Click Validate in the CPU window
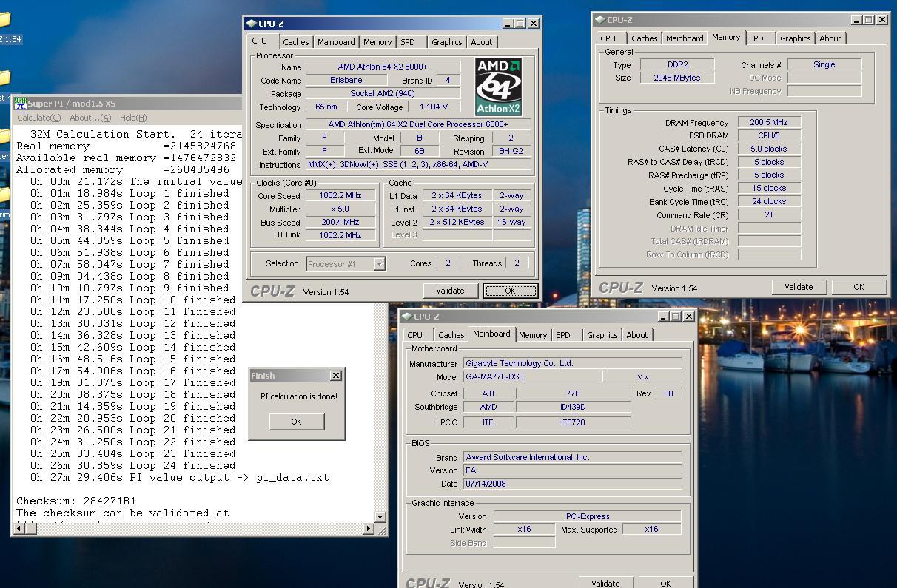Screen dimensions: 897x588 click(x=450, y=291)
